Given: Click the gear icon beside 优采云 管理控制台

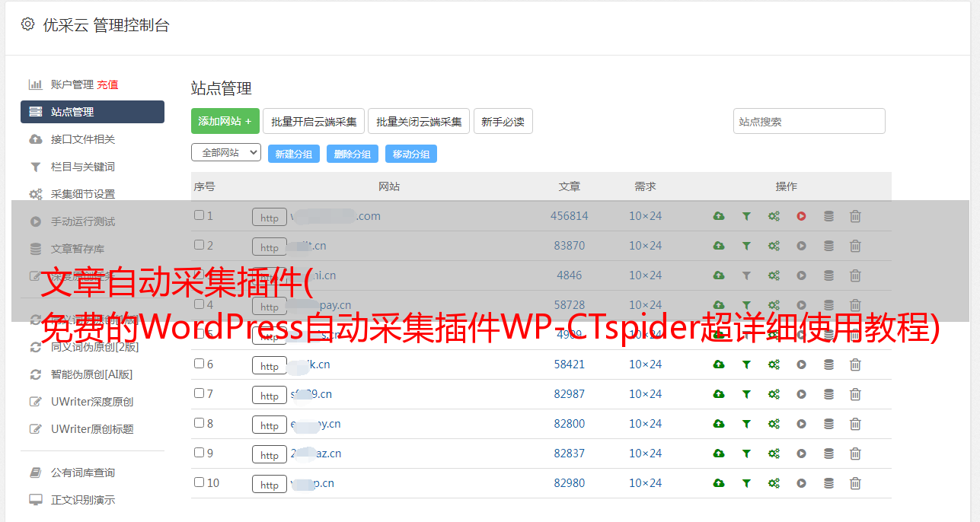Looking at the screenshot, I should coord(27,24).
